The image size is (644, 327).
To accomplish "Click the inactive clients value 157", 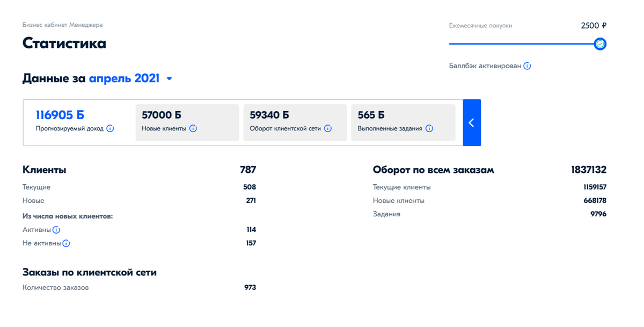I will coord(251,243).
